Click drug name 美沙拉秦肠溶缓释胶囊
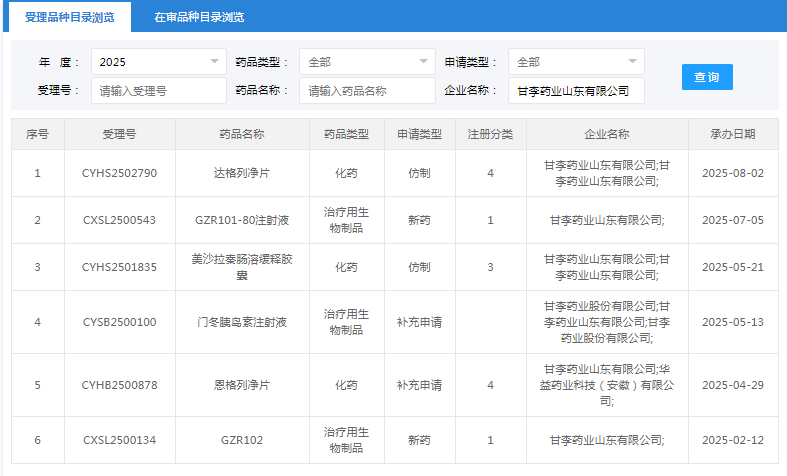The width and height of the screenshot is (787, 476). [x=242, y=267]
